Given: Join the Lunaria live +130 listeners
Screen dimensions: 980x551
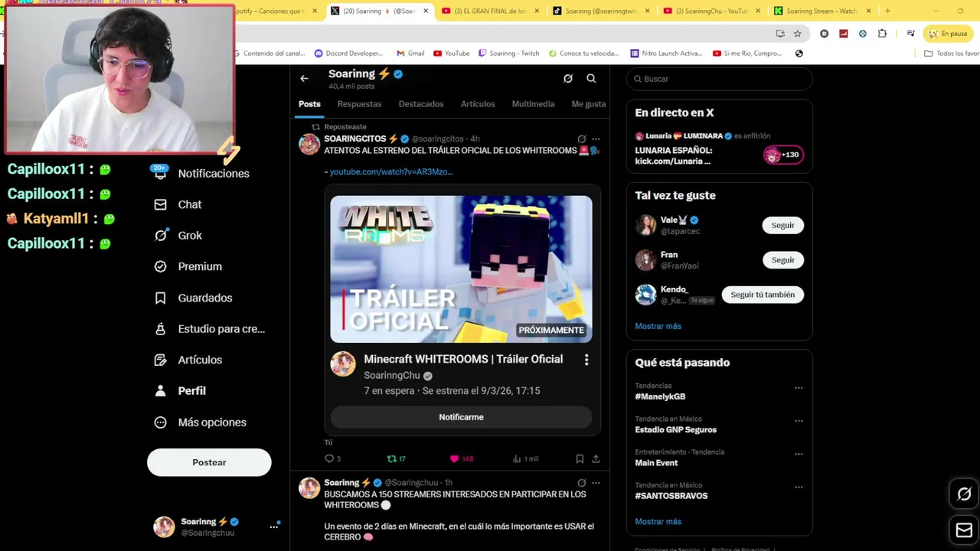Looking at the screenshot, I should point(783,155).
